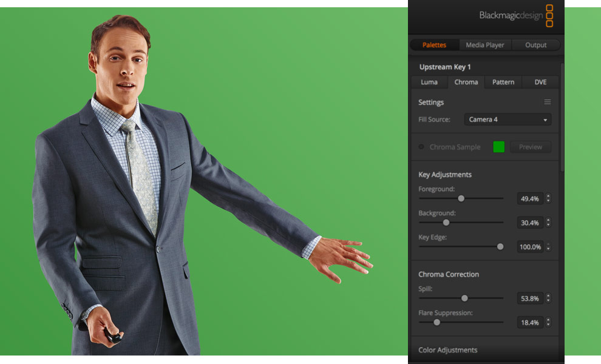Decrease the Spill value via its stepper
601x364 pixels.
(548, 300)
